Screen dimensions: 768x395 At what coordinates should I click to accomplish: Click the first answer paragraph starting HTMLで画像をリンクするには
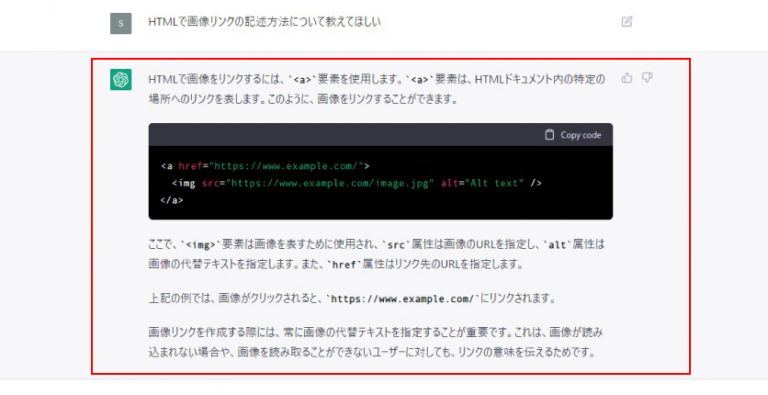coord(377,89)
